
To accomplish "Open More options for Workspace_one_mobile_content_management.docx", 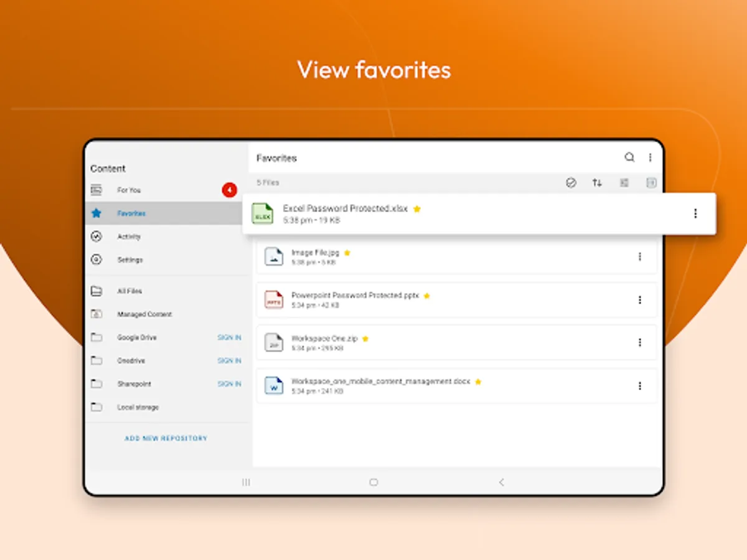I will pyautogui.click(x=639, y=386).
